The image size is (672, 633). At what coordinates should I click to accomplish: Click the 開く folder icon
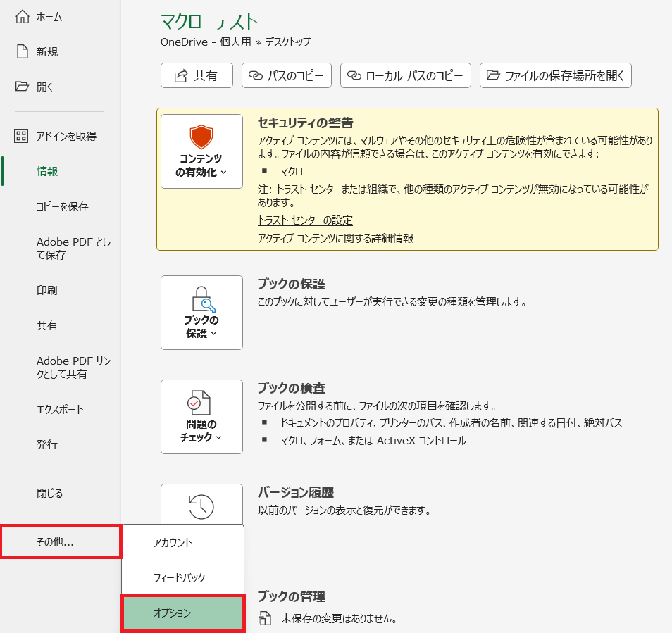coord(20,86)
